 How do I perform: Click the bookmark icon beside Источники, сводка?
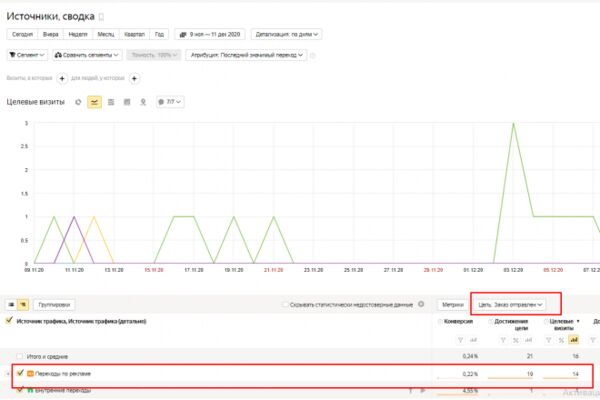click(101, 17)
